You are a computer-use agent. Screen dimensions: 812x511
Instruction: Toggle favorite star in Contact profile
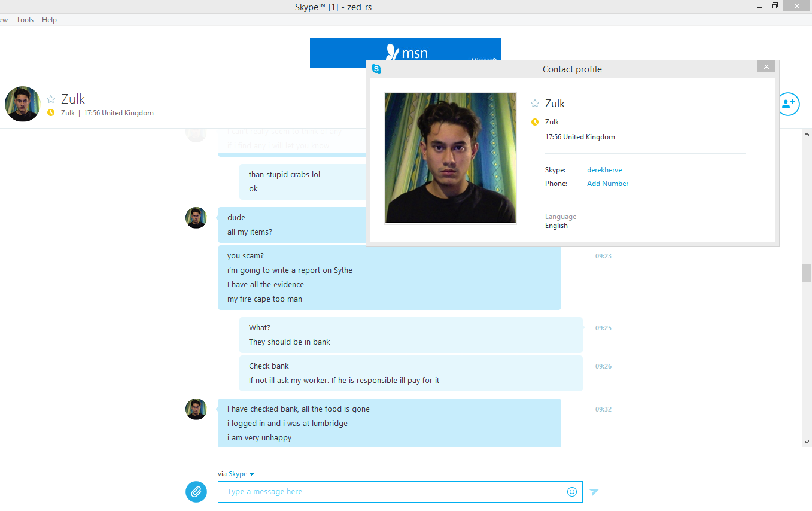point(535,104)
